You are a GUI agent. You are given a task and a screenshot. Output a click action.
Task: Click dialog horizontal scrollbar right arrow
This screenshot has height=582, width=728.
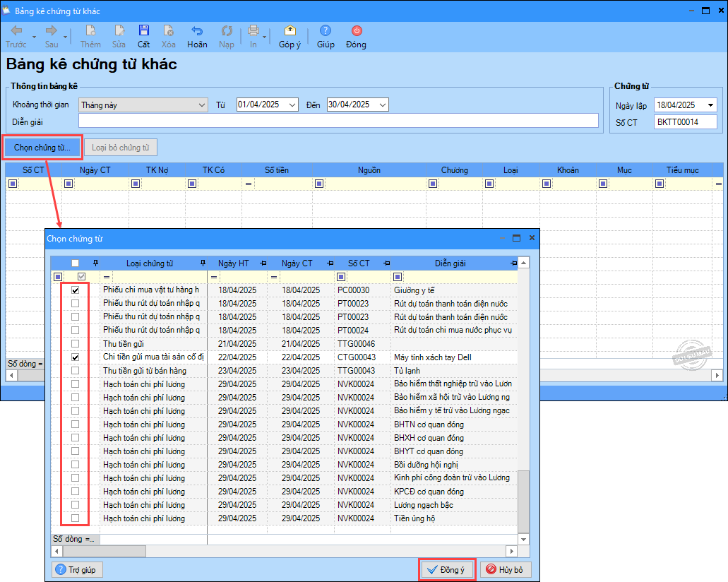(x=512, y=552)
